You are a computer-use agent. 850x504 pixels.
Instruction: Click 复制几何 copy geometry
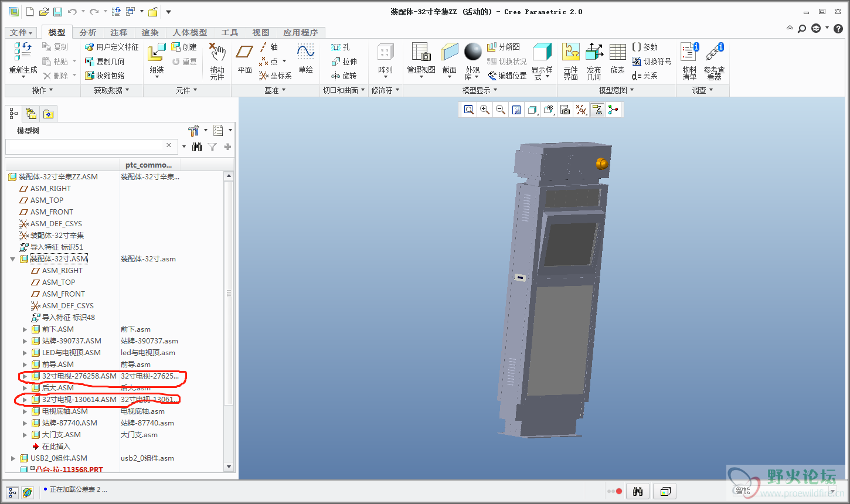[x=105, y=62]
